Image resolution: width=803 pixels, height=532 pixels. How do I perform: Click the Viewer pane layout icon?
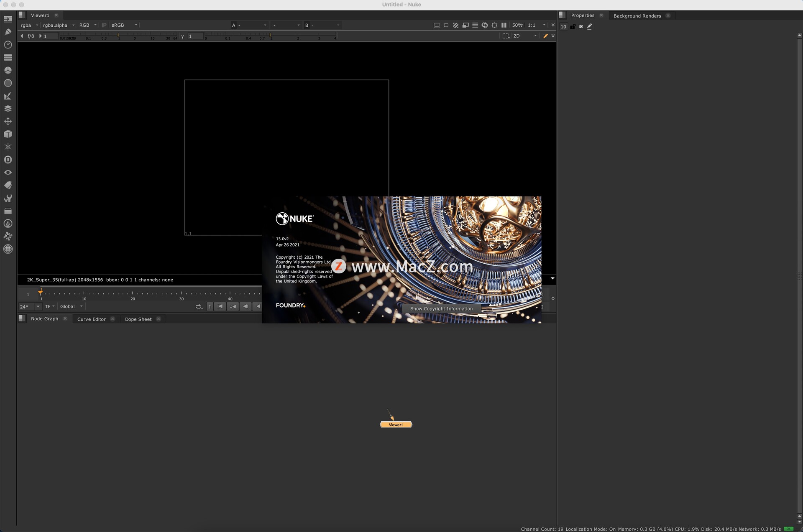22,15
